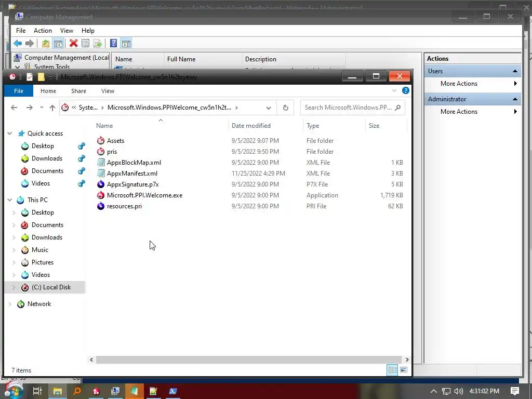Go back in File Explorer
The image size is (532, 399).
coord(14,108)
